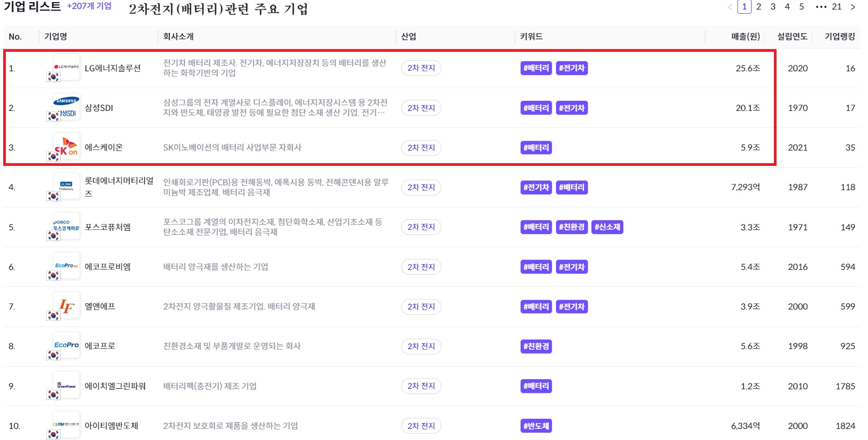Click the LG에너지솔루션 company logo

click(x=66, y=67)
